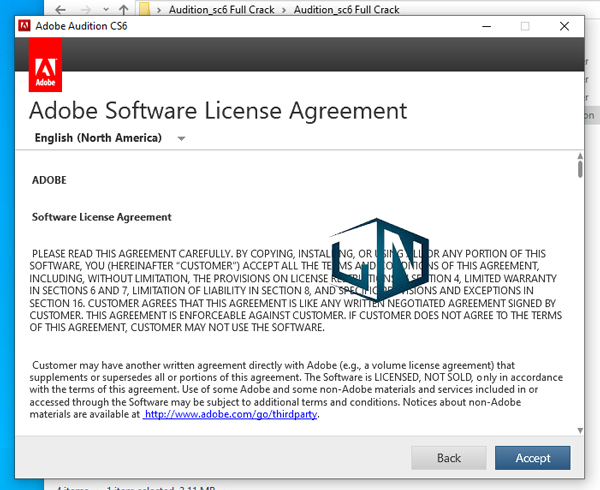The width and height of the screenshot is (600, 490).
Task: Click Explorer up-one-level arrow
Action: point(124,9)
